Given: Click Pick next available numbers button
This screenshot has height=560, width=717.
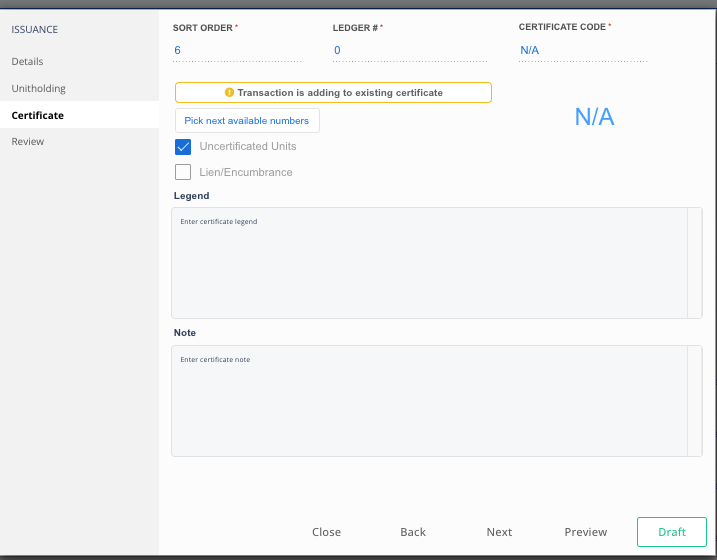Looking at the screenshot, I should pos(247,121).
